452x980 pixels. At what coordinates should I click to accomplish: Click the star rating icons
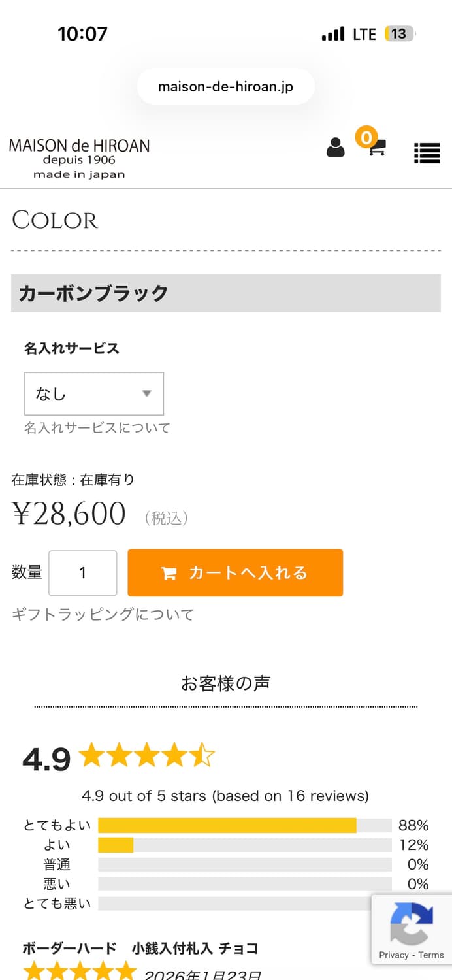147,757
